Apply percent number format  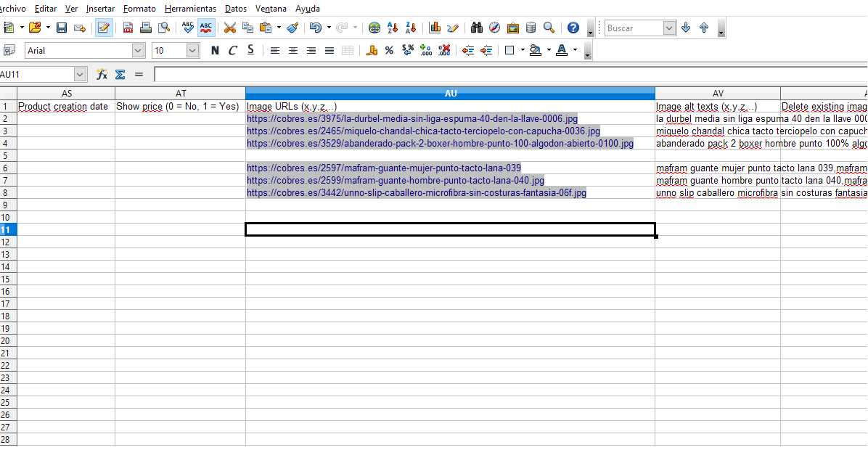[x=389, y=50]
